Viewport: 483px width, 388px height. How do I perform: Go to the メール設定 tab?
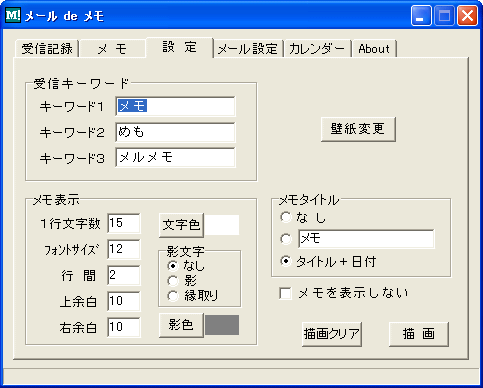tap(248, 49)
